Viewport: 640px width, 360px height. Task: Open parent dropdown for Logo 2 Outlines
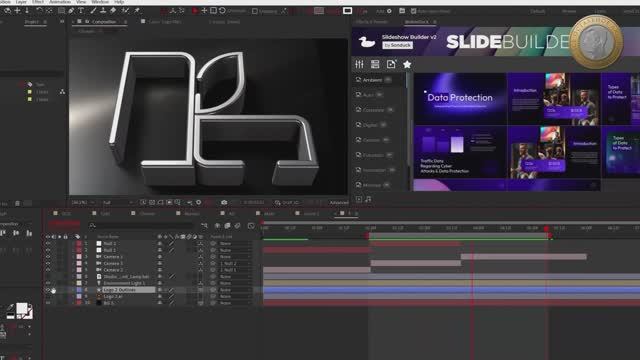click(x=235, y=290)
